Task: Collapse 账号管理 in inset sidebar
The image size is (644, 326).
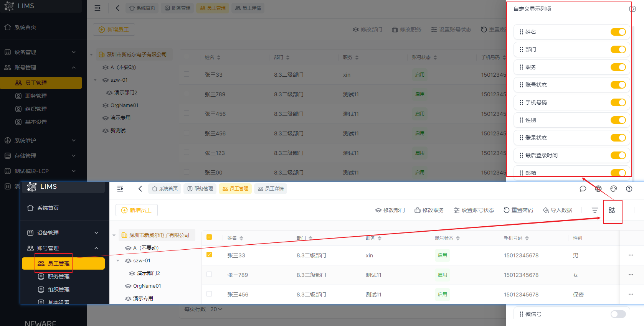Action: [x=63, y=248]
